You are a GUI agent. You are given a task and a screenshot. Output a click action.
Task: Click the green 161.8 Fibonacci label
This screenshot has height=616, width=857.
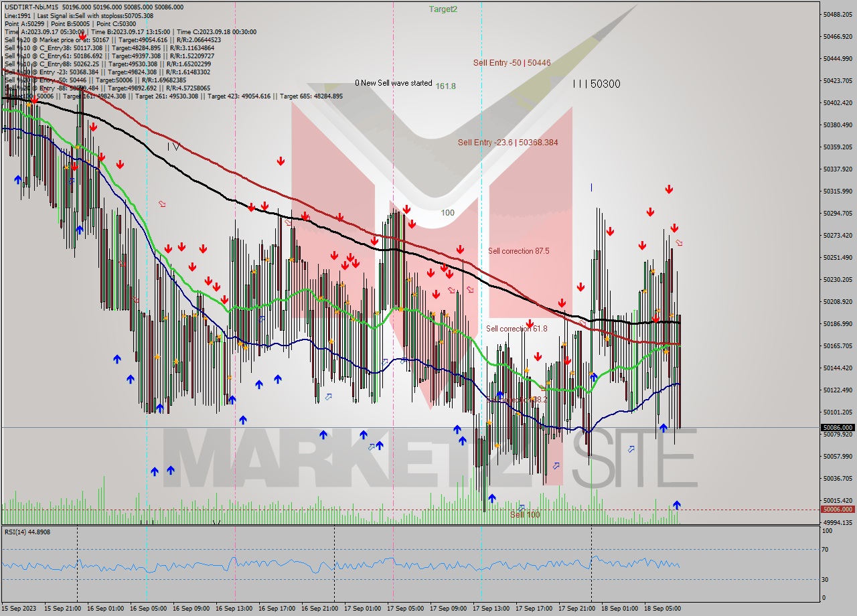pos(445,86)
